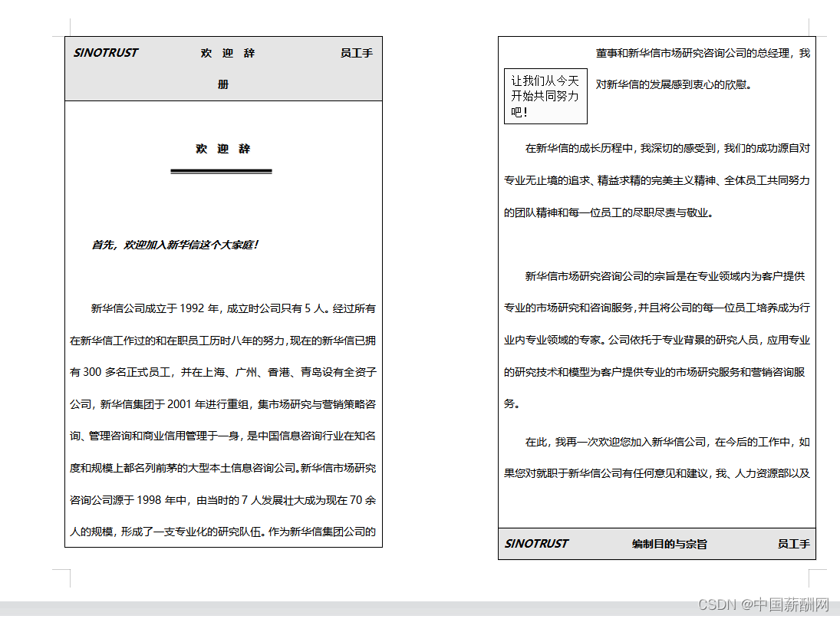Image resolution: width=840 pixels, height=619 pixels.
Task: Click the line '在此，我再一次欢迎您加入新华信公司'
Action: (667, 442)
